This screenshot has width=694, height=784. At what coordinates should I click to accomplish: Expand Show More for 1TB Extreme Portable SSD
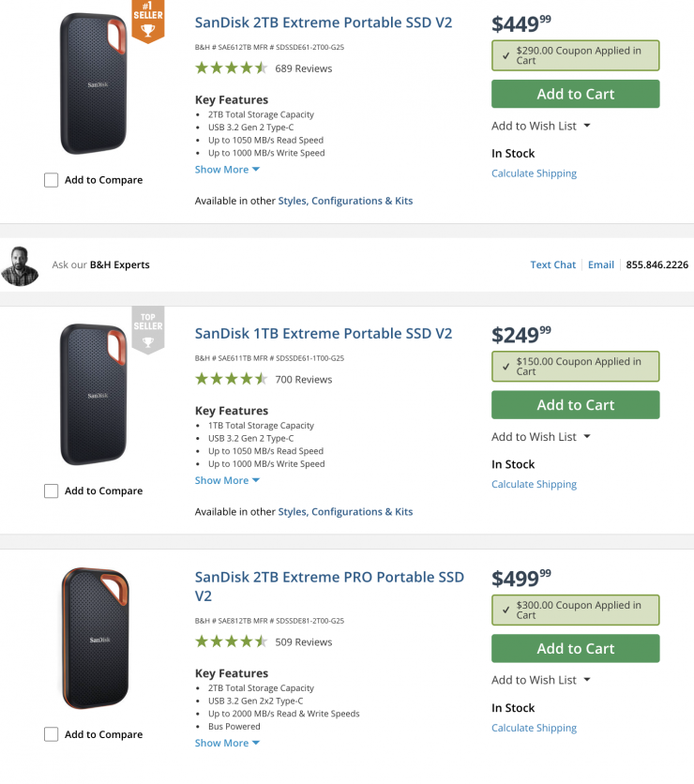click(227, 481)
